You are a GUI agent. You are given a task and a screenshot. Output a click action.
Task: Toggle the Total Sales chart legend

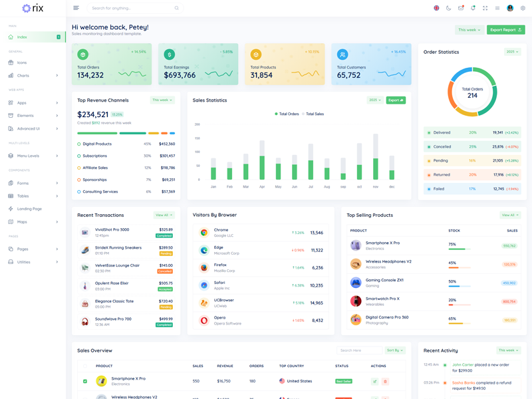click(314, 114)
